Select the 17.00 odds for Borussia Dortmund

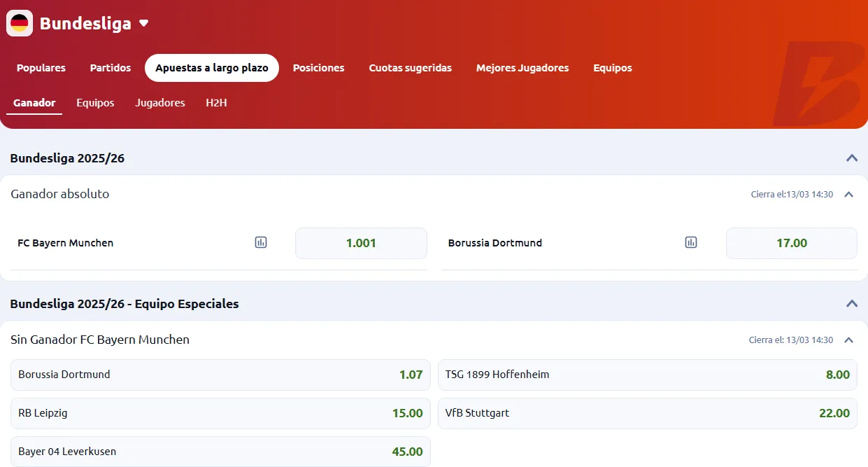[791, 243]
